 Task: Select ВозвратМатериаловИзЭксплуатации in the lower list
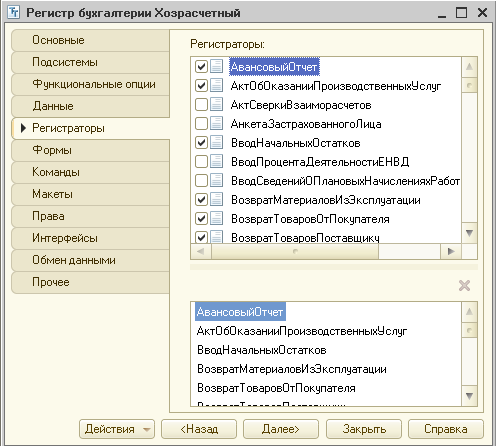[292, 369]
